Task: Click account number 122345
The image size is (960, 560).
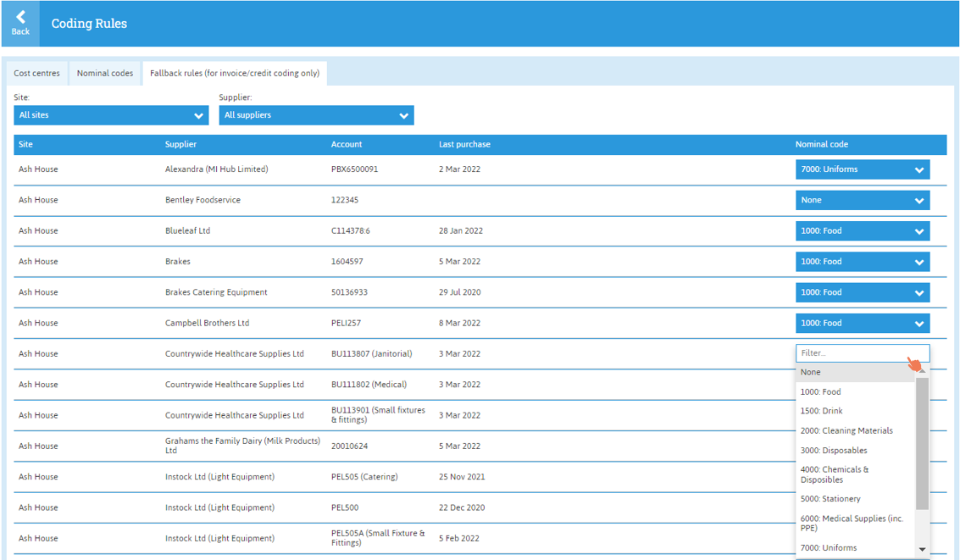Action: click(x=345, y=200)
